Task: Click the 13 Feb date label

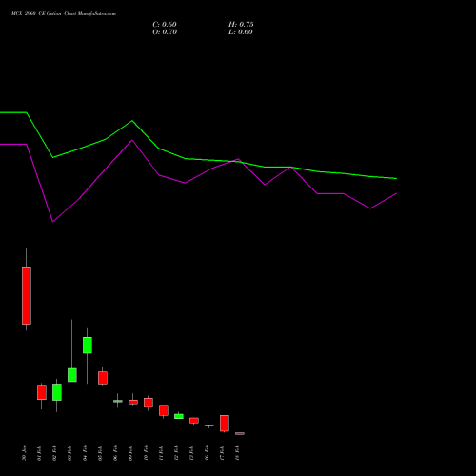Action: pos(191,453)
